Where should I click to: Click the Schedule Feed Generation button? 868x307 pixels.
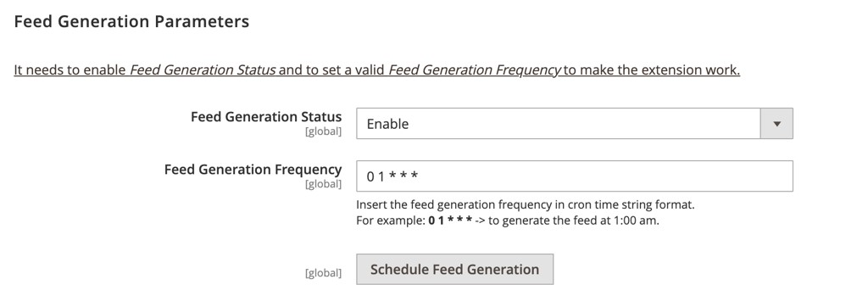coord(454,270)
